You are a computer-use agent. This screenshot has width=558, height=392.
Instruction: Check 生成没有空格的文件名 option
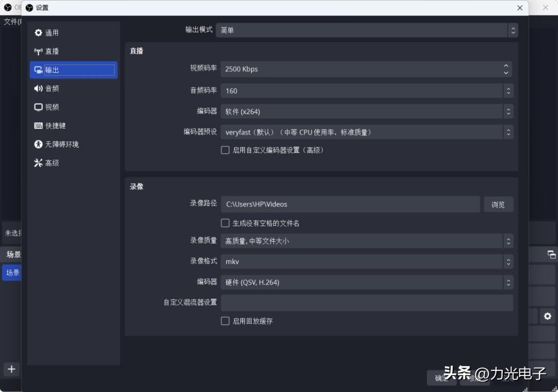tap(225, 223)
